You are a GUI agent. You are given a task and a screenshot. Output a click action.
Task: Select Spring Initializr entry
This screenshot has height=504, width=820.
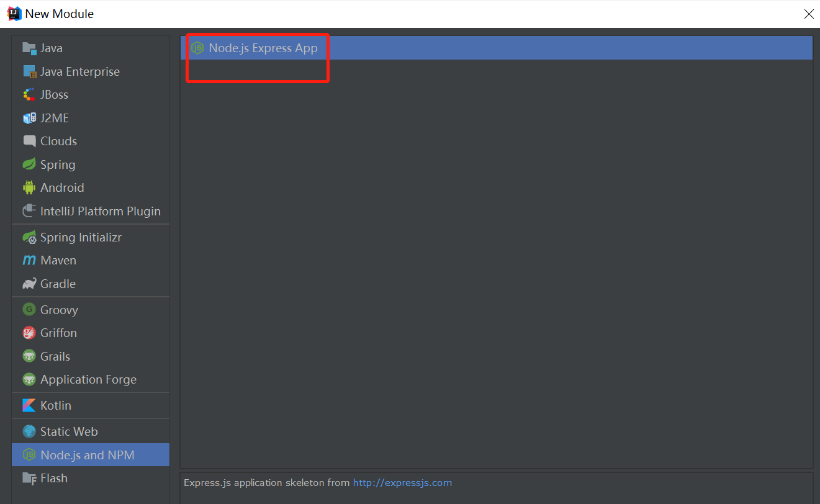(91, 237)
